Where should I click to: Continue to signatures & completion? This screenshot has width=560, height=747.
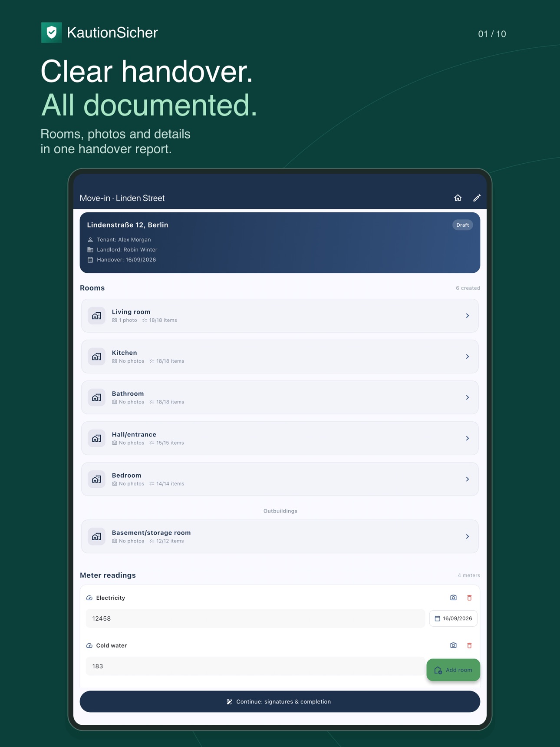(280, 701)
